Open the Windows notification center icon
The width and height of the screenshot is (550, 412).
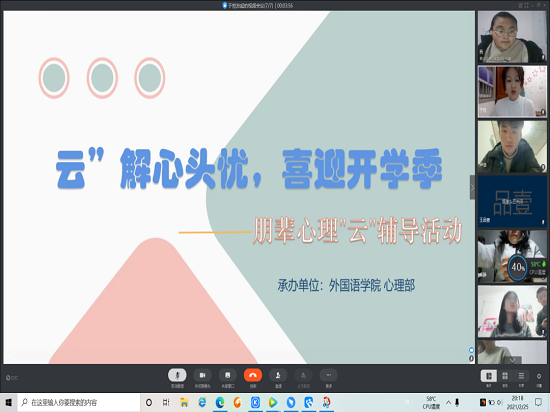pos(538,403)
